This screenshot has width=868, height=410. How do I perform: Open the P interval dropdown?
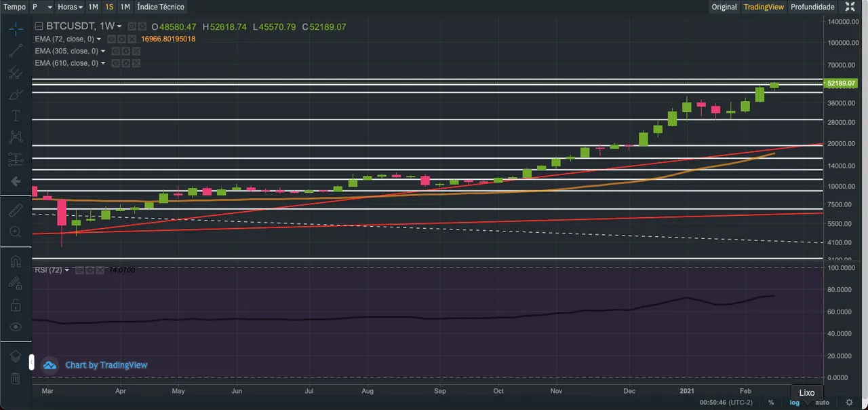41,7
